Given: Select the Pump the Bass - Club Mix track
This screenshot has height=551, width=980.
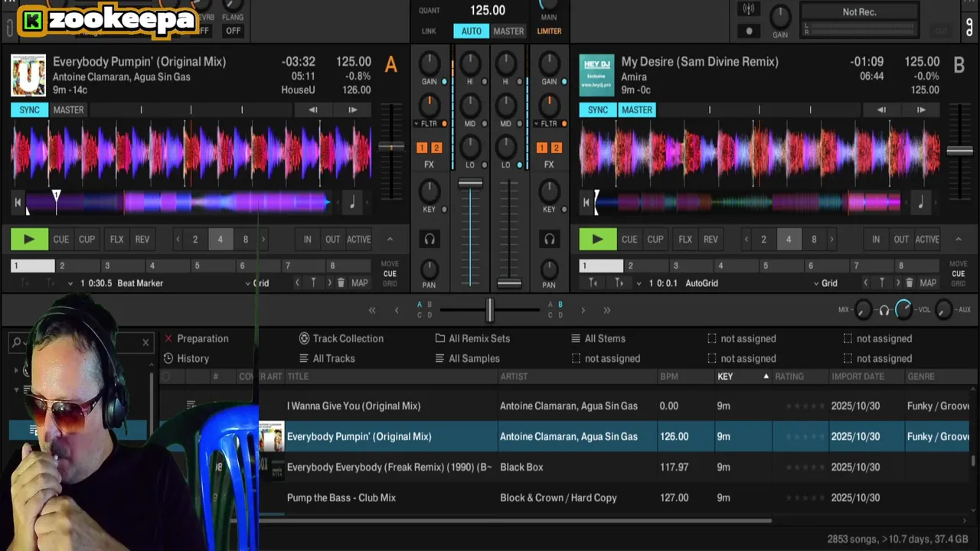Looking at the screenshot, I should pos(341,497).
